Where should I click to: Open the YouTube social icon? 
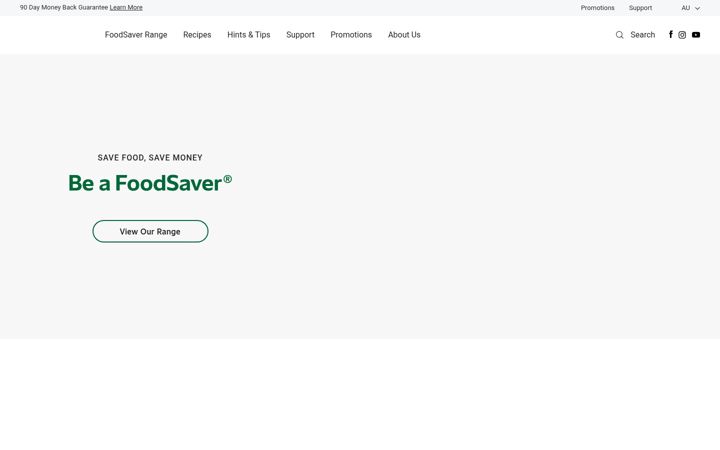point(696,35)
